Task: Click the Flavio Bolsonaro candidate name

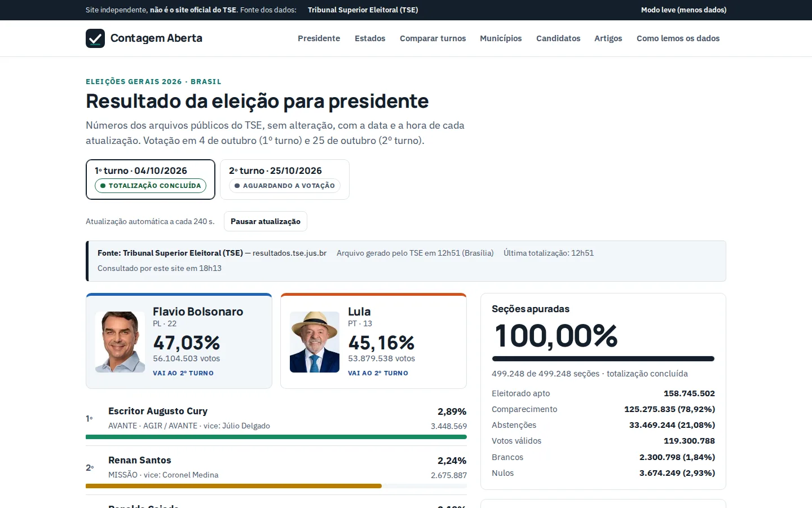Action: click(198, 312)
